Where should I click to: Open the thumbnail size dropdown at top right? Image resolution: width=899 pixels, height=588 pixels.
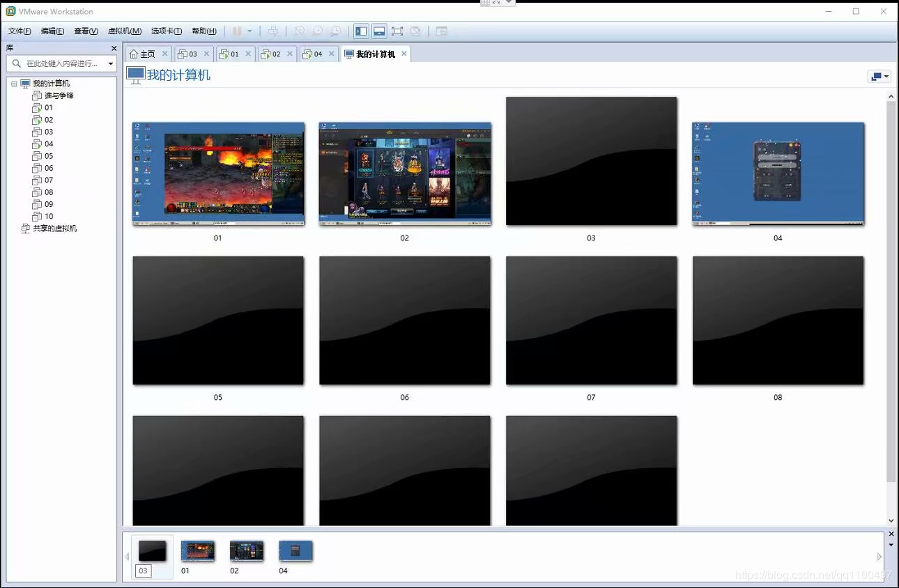(879, 77)
